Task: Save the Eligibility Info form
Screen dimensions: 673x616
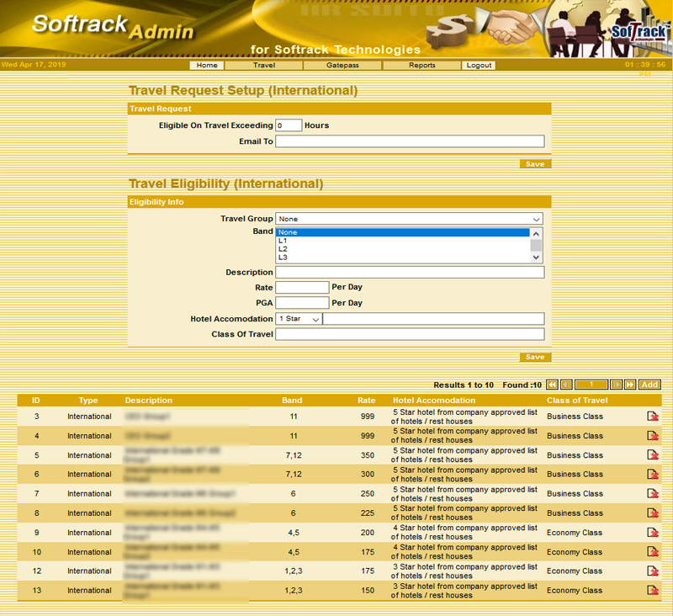Action: click(x=535, y=357)
